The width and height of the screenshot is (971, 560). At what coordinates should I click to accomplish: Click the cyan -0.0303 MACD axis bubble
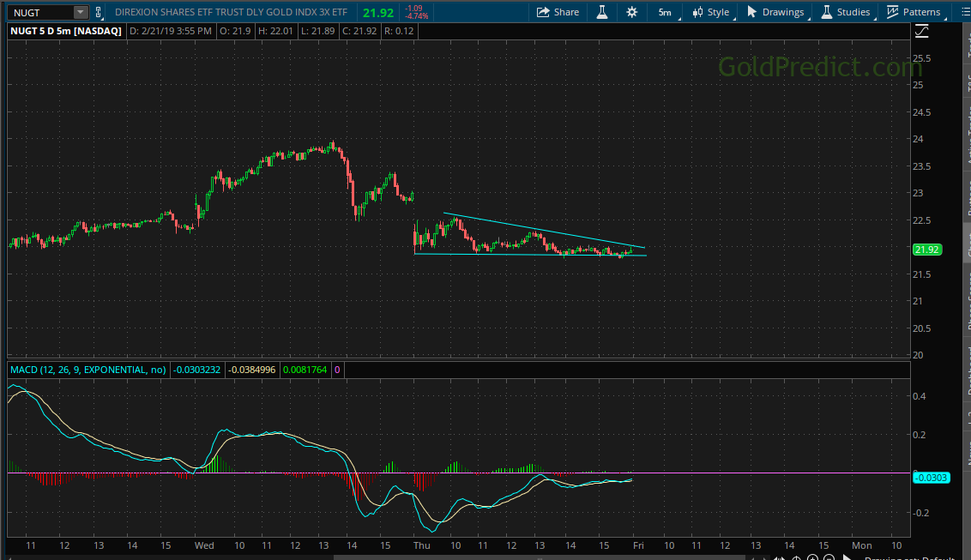(931, 478)
